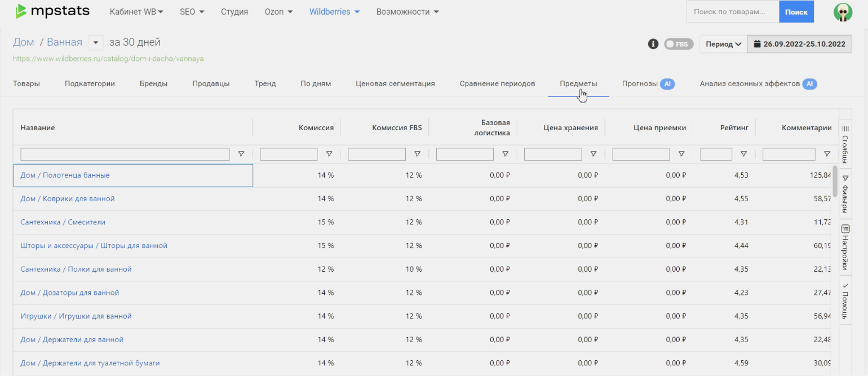Open the Настройки side panel
The image size is (868, 376).
tap(845, 247)
